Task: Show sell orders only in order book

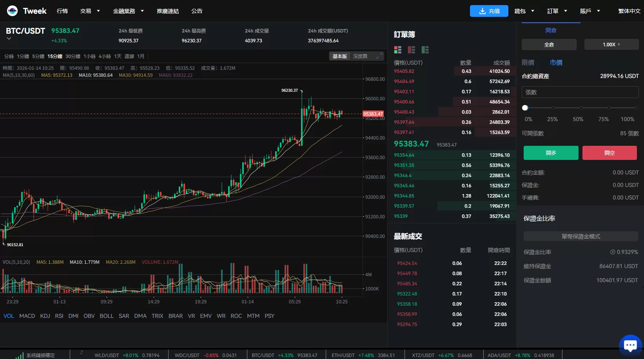Action: point(411,50)
